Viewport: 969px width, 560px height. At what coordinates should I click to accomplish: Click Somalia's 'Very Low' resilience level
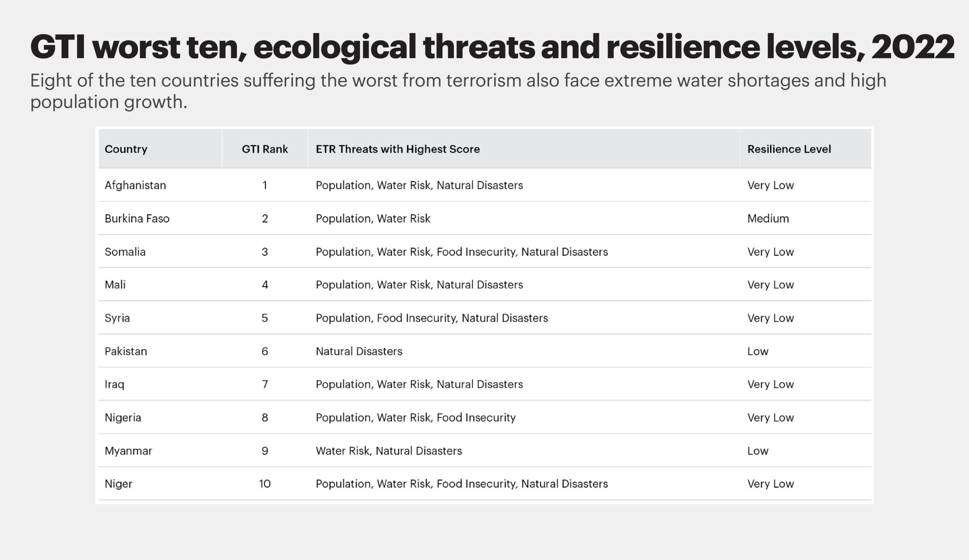[771, 252]
